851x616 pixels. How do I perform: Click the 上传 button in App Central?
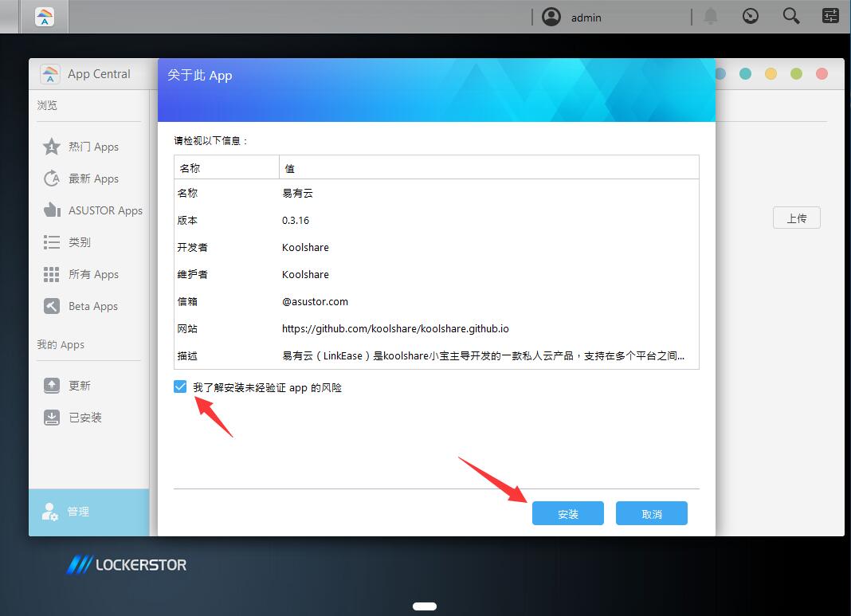[x=797, y=218]
